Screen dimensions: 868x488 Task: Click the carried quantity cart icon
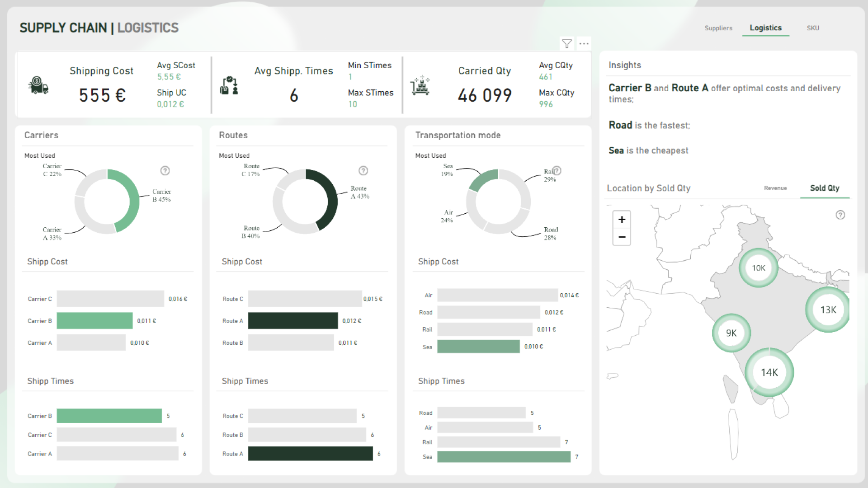tap(420, 85)
